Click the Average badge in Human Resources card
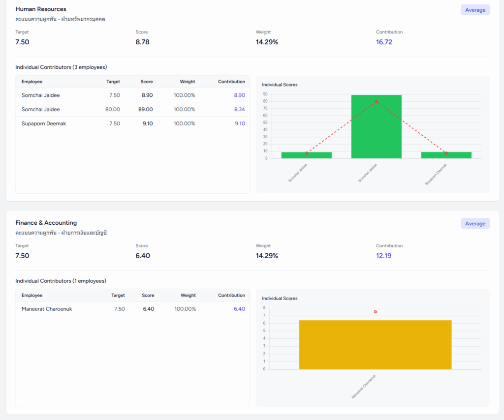The height and width of the screenshot is (420, 504). [475, 10]
